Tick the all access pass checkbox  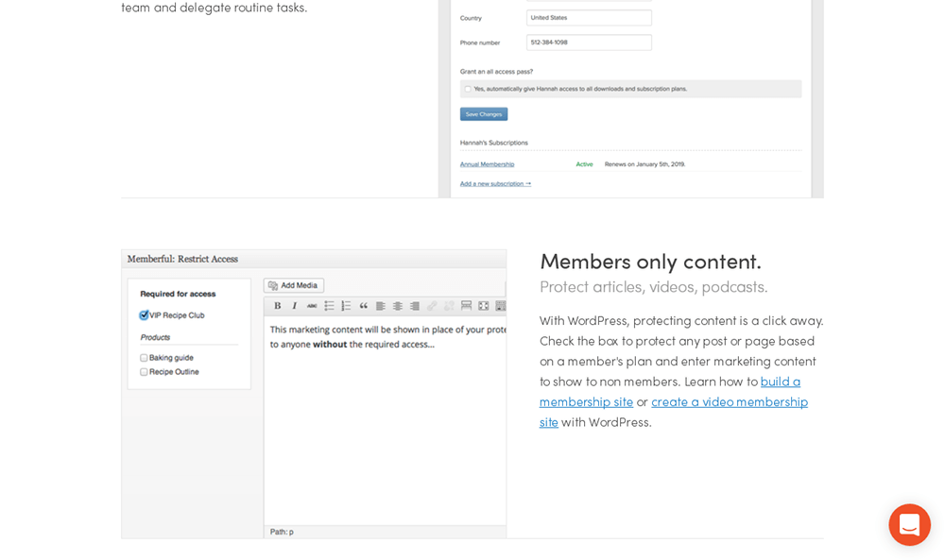(467, 89)
